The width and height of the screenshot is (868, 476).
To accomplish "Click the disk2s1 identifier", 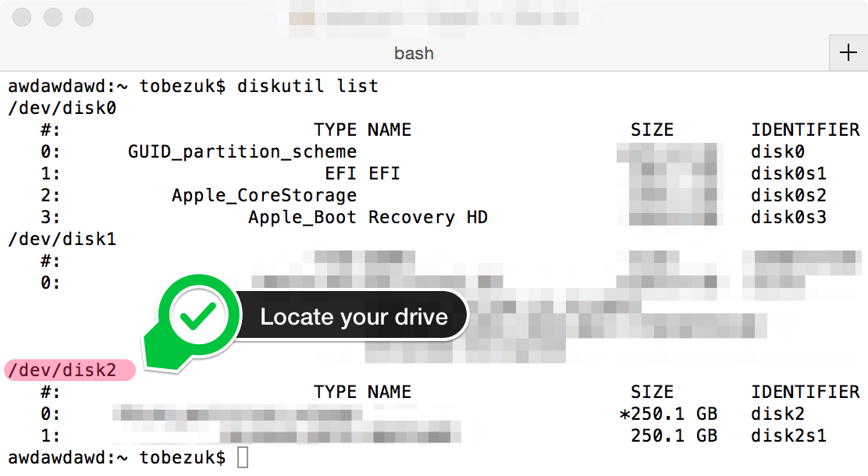I will click(x=788, y=435).
